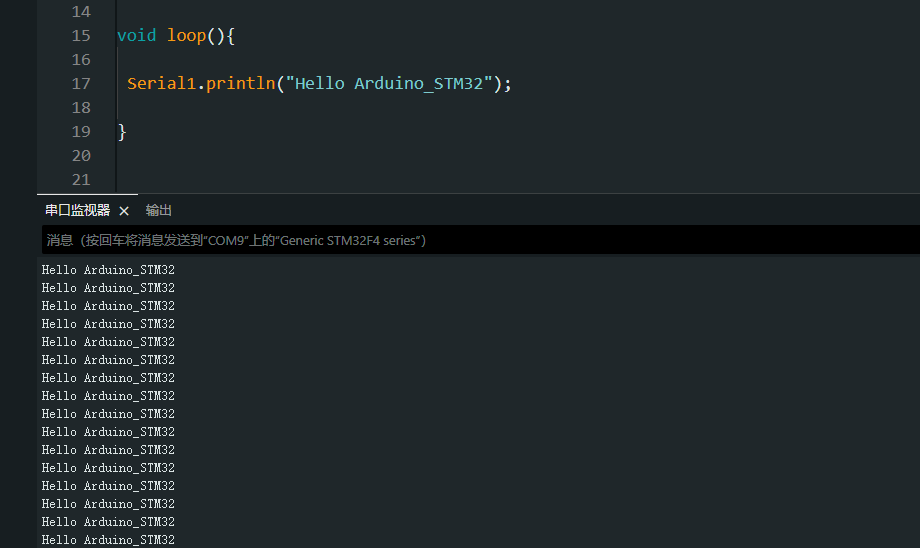Click line number 17 in the gutter
This screenshot has height=548, width=920.
pos(81,84)
